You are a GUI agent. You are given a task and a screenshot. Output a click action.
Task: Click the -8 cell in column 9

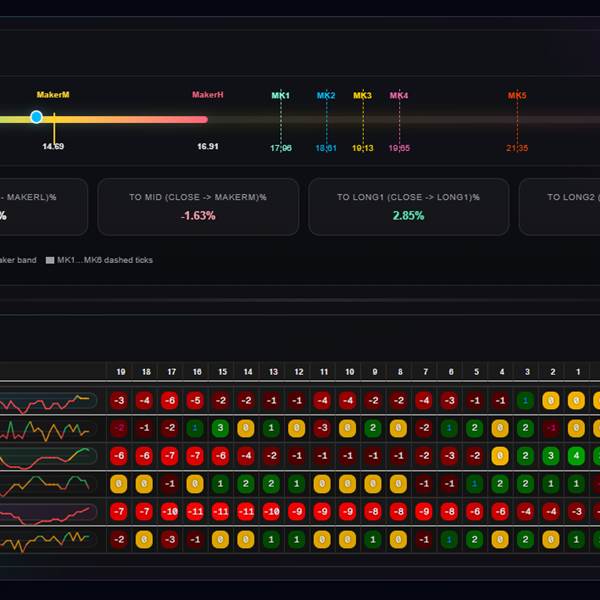(373, 512)
